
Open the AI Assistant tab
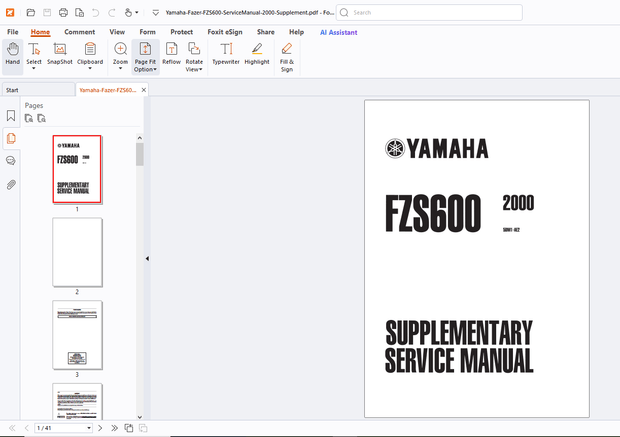tap(338, 32)
